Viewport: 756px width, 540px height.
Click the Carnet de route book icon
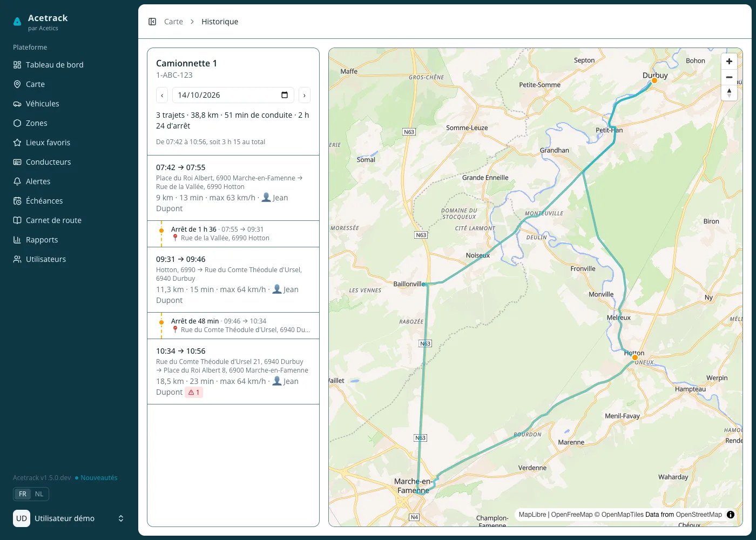pos(17,220)
